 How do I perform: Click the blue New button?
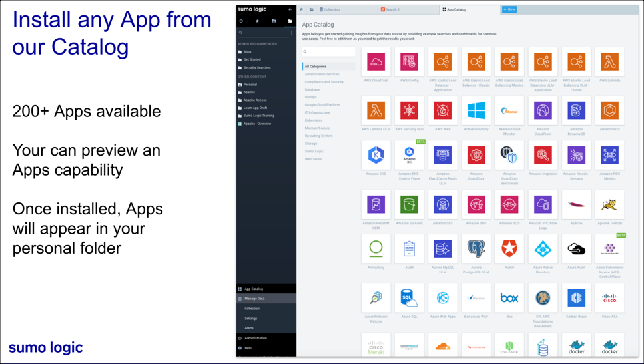pyautogui.click(x=509, y=10)
